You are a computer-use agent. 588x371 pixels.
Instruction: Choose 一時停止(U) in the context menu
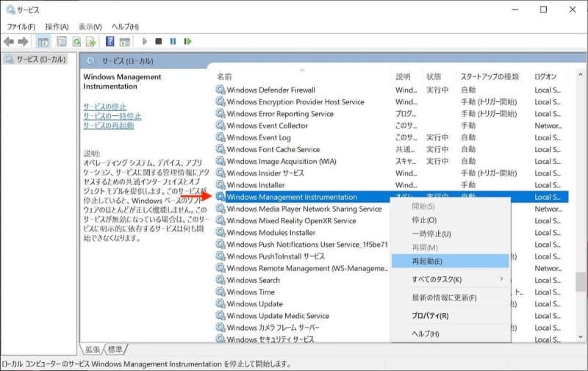(x=450, y=234)
